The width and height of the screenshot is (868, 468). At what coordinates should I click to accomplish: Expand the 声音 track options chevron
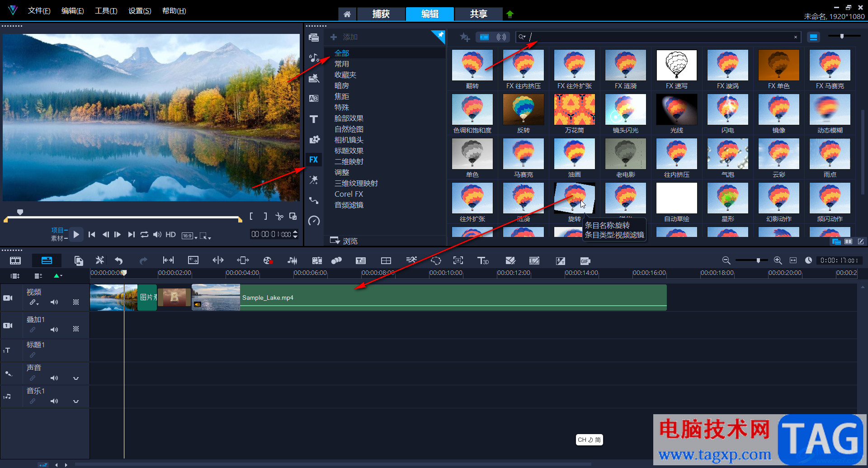click(76, 378)
